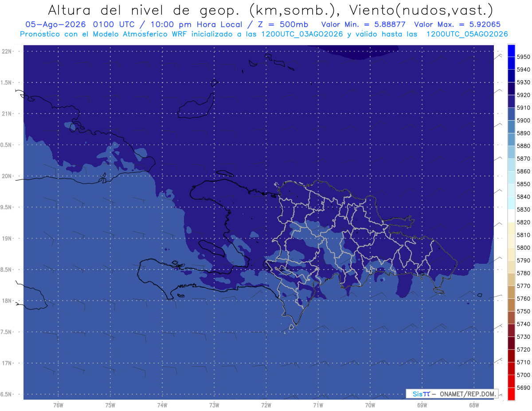Screen dimensions: 532x411
Task: Click the color swatch between 5900 and 5910
Action: [x=511, y=114]
